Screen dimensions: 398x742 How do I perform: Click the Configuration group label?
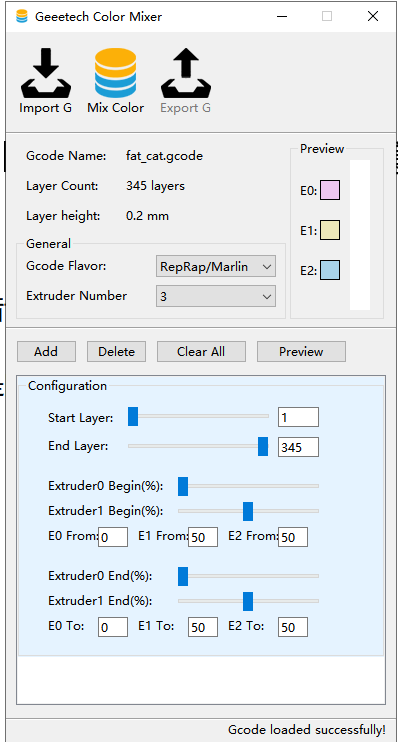68,386
